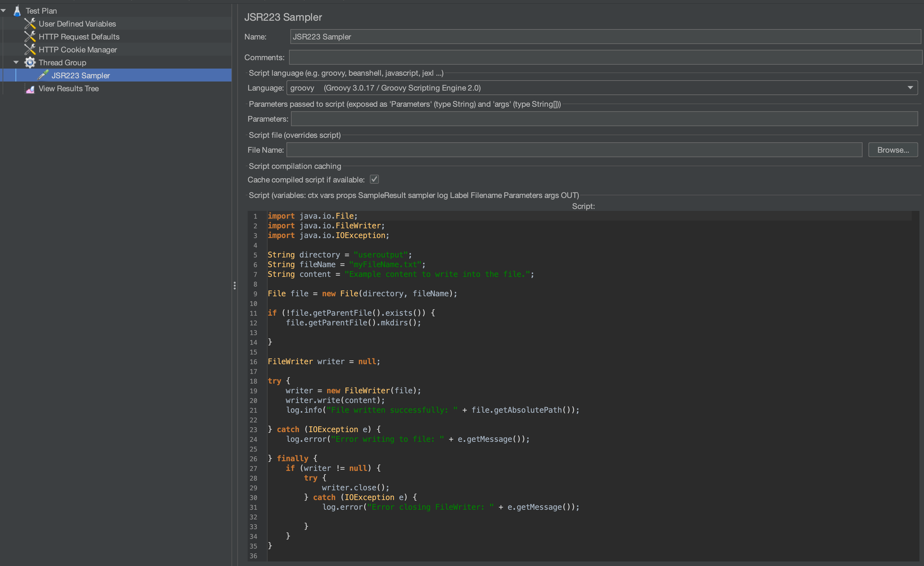Select View Results Tree in tree
Image resolution: width=924 pixels, height=566 pixels.
click(69, 89)
